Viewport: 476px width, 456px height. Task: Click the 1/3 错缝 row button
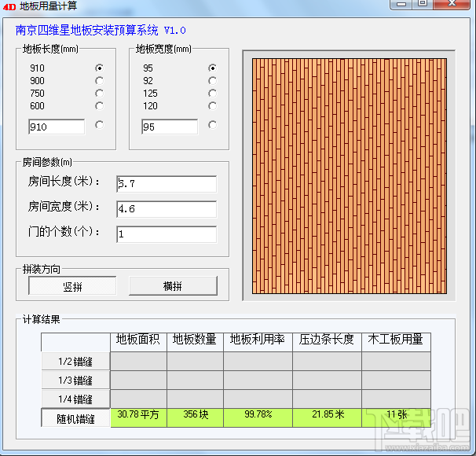click(x=75, y=380)
